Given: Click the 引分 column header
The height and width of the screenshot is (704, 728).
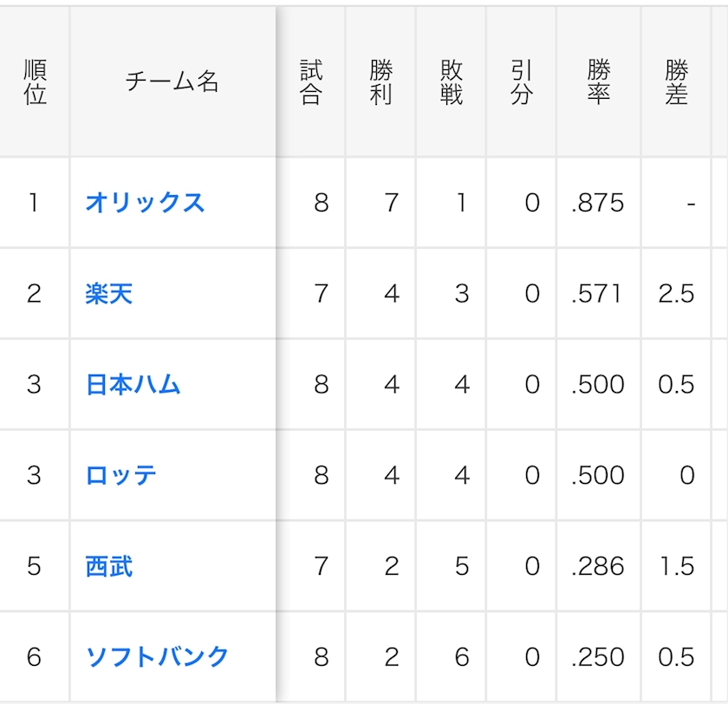Looking at the screenshot, I should [522, 82].
